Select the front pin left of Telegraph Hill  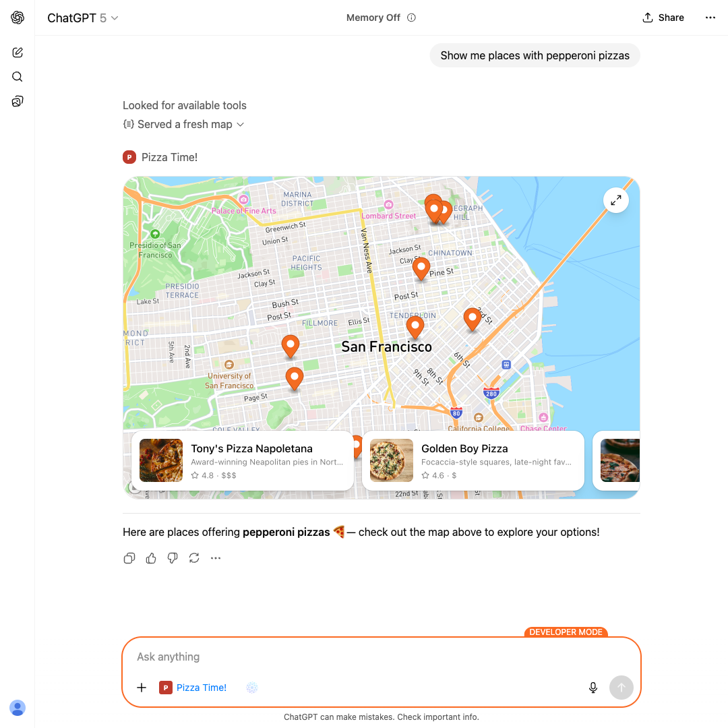434,211
